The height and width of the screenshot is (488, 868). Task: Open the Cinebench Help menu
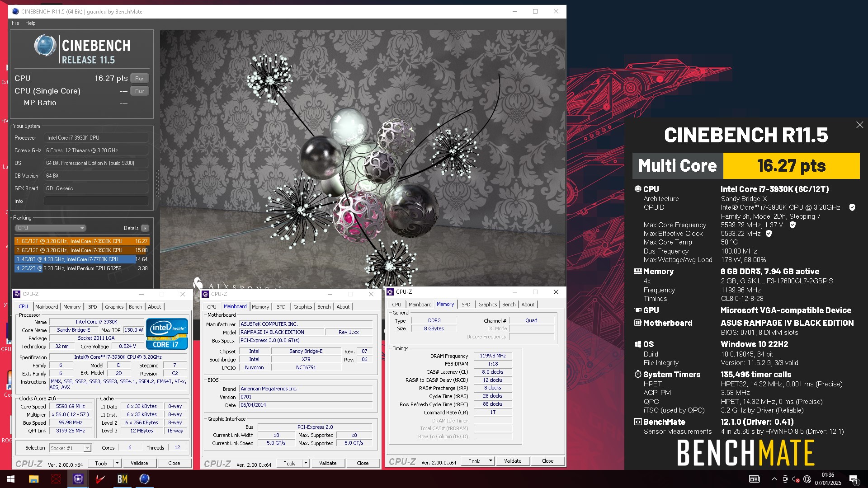click(30, 23)
